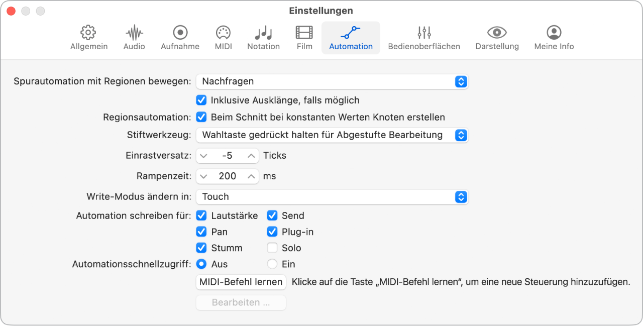Click the Meine Info profile icon
This screenshot has height=326, width=644.
coord(553,36)
